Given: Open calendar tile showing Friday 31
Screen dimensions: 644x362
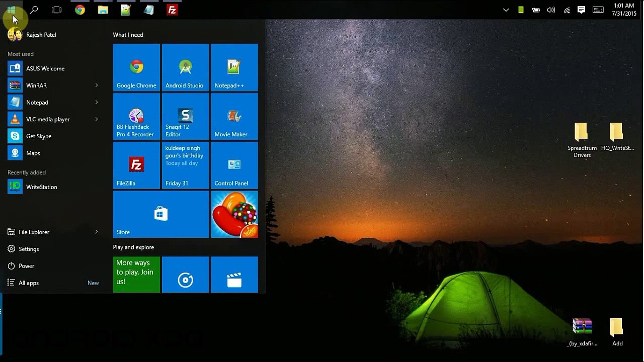Looking at the screenshot, I should pyautogui.click(x=185, y=165).
